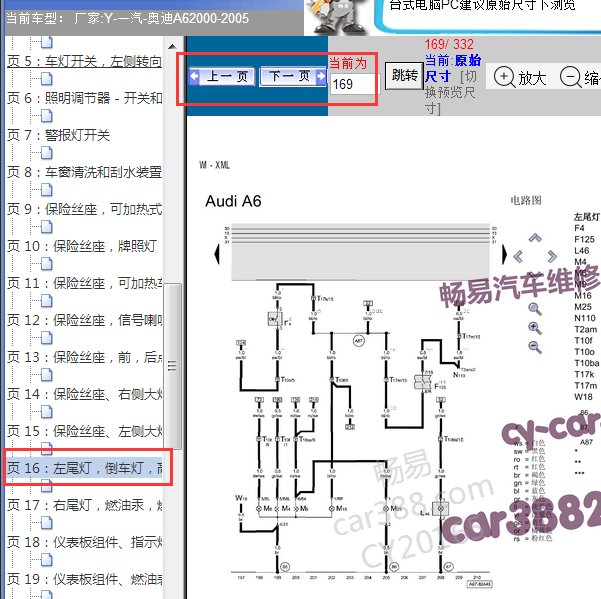Click document icon below 页 7 entry
Image resolution: width=601 pixels, height=599 pixels.
click(47, 153)
